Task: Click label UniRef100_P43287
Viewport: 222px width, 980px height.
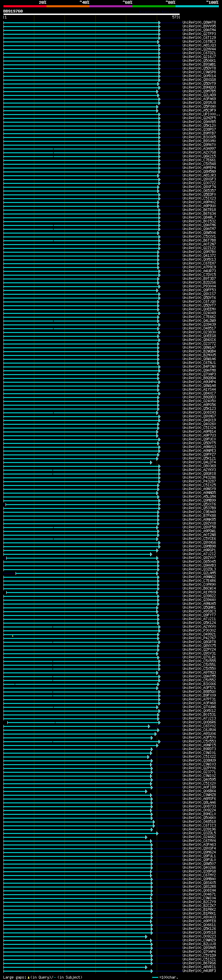Action: point(199,481)
